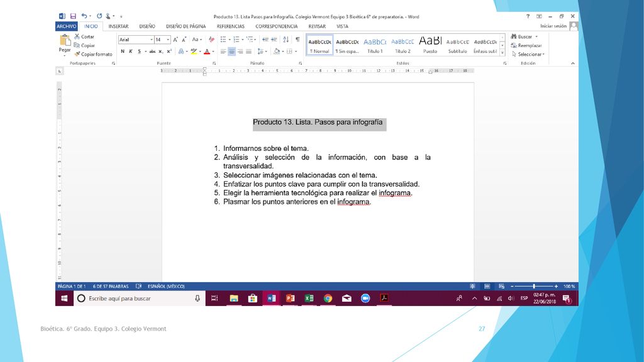Switch to web layout view in the status bar
Image resolution: width=644 pixels, height=362 pixels.
coord(501,286)
